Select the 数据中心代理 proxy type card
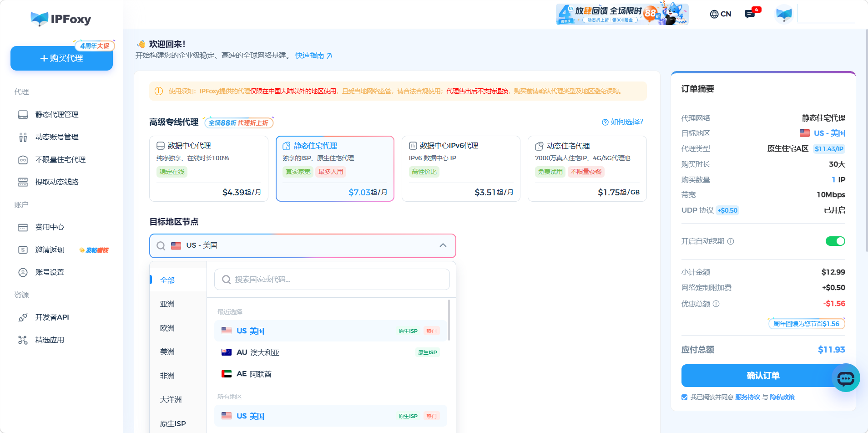Screen dimensions: 868x433 click(209, 168)
